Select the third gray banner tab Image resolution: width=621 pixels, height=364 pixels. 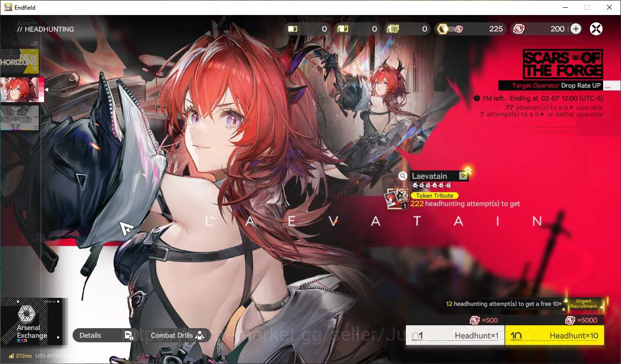click(x=19, y=118)
